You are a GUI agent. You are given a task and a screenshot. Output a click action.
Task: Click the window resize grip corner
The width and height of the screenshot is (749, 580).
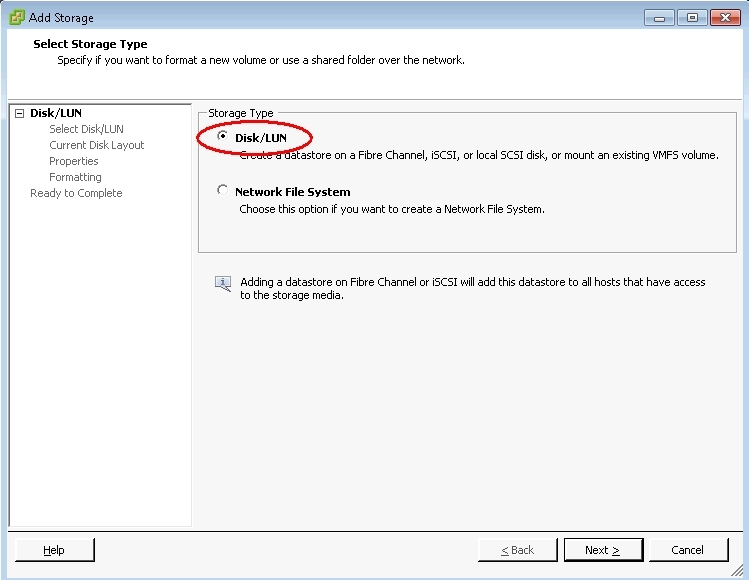(738, 569)
